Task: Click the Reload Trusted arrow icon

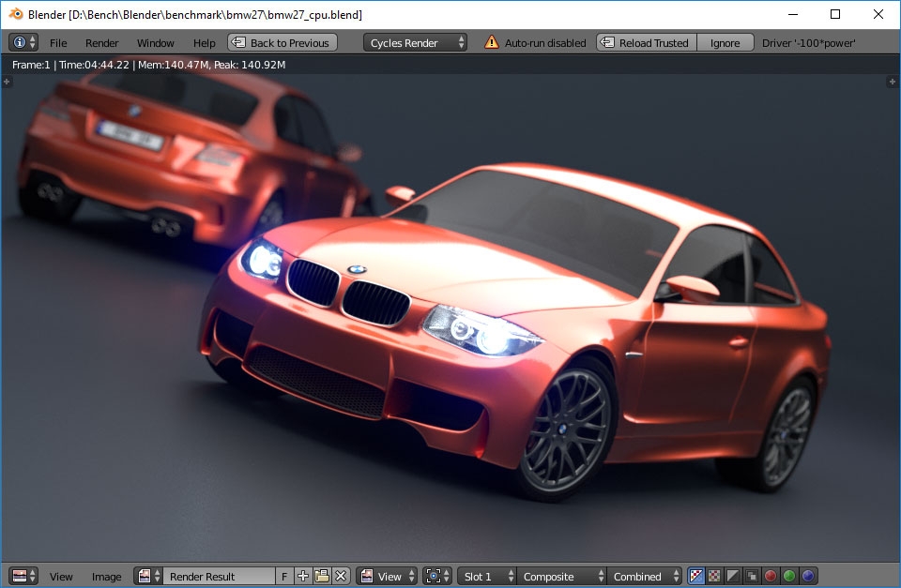Action: tap(607, 42)
